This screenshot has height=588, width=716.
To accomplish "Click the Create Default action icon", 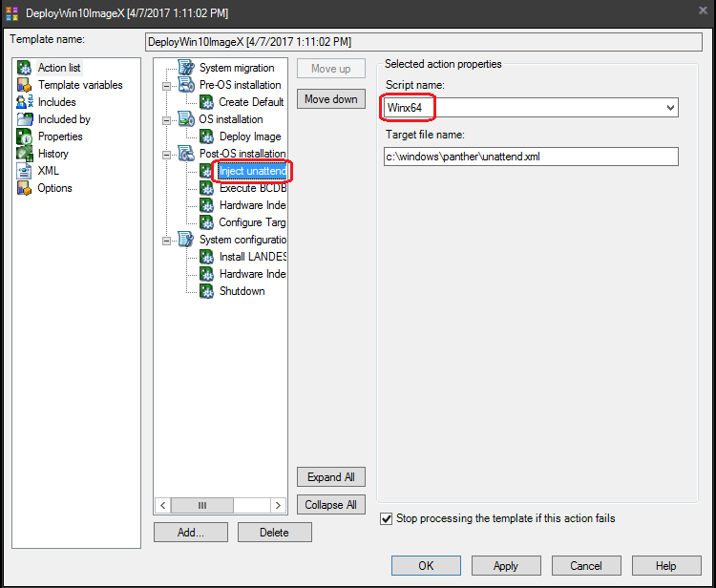I will click(x=206, y=102).
